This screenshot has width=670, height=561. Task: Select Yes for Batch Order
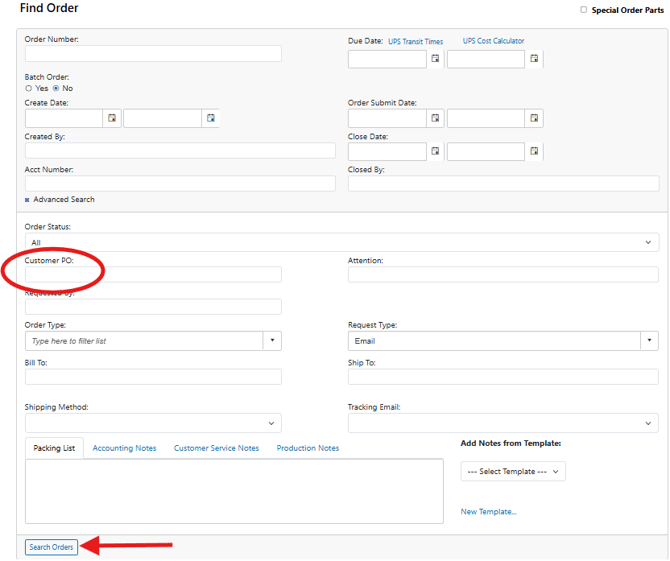click(29, 88)
